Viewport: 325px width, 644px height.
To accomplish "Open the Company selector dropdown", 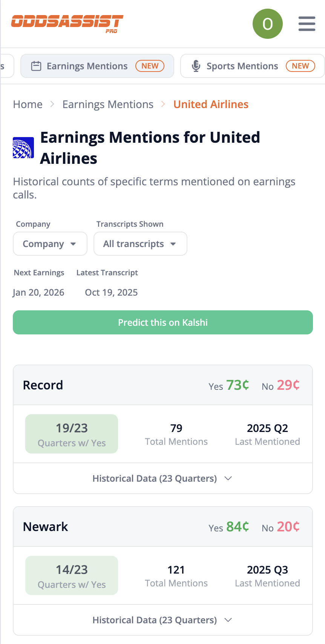I will [x=50, y=244].
